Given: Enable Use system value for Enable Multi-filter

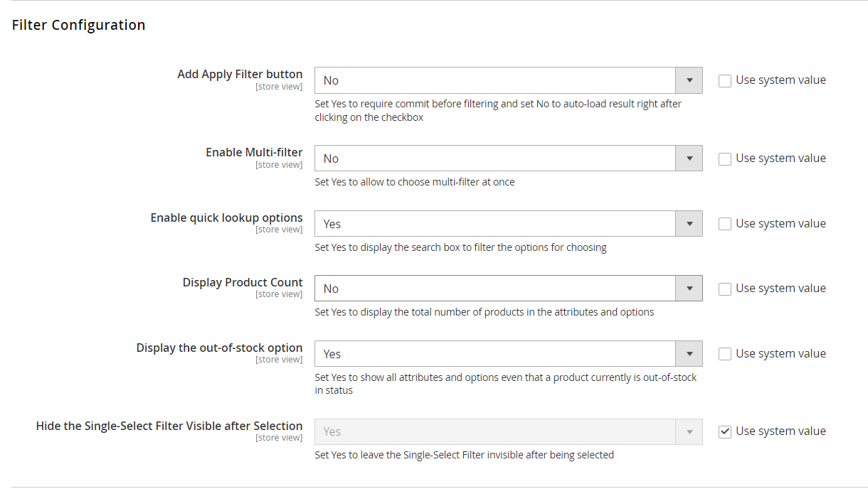Looking at the screenshot, I should (725, 159).
